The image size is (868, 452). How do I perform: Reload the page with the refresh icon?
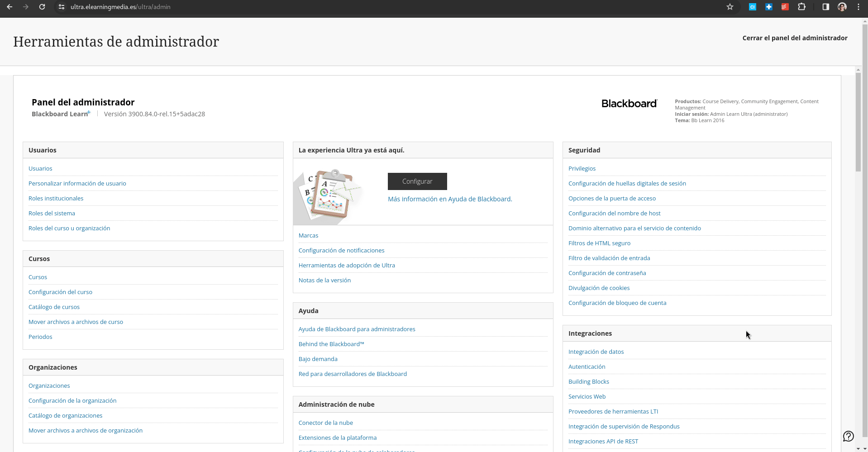pyautogui.click(x=42, y=7)
